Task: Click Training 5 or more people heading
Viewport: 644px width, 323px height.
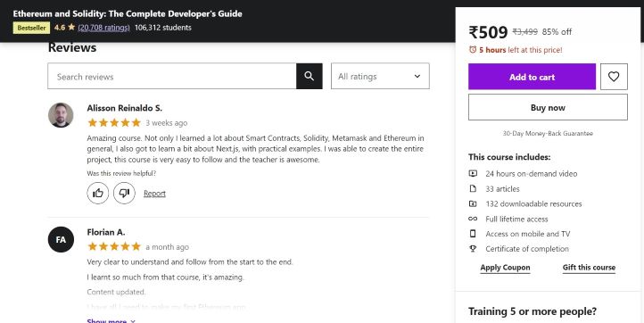Action: (533, 311)
